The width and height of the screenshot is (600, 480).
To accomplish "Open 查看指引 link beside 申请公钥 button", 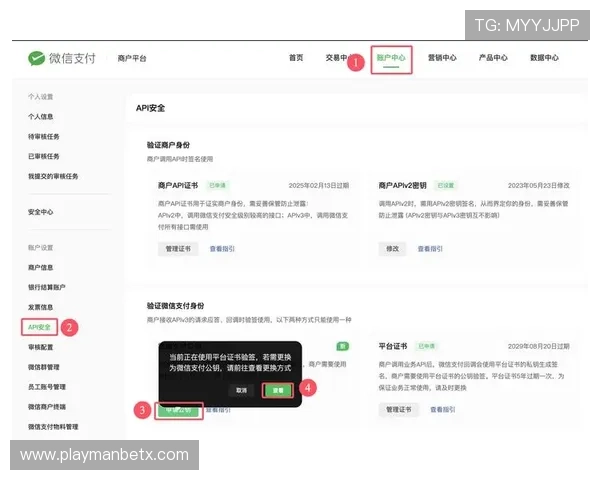I will point(218,410).
